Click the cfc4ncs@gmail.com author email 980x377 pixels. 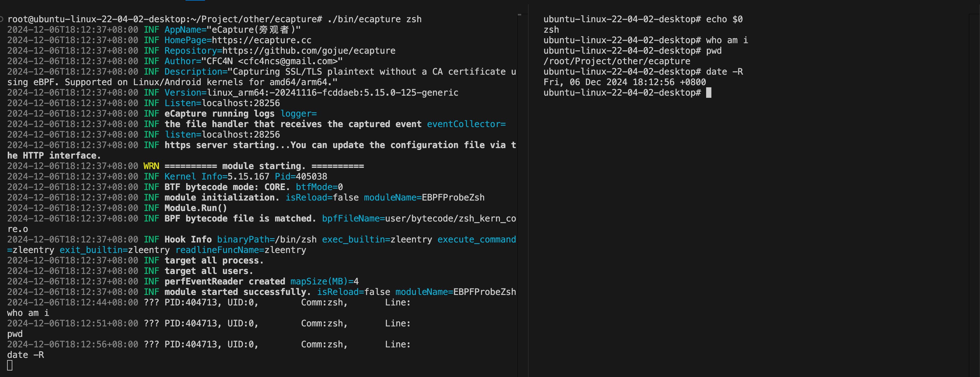[x=288, y=61]
